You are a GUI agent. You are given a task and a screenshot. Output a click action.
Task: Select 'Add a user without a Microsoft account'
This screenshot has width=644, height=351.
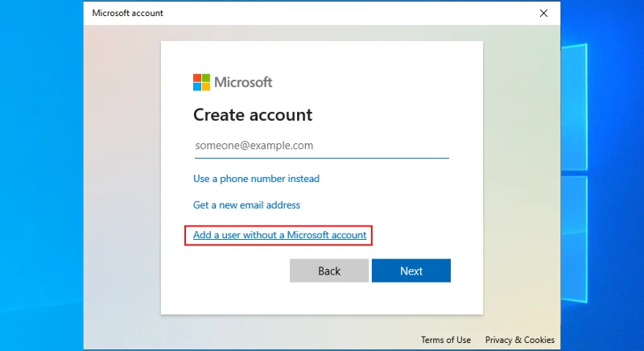click(279, 235)
